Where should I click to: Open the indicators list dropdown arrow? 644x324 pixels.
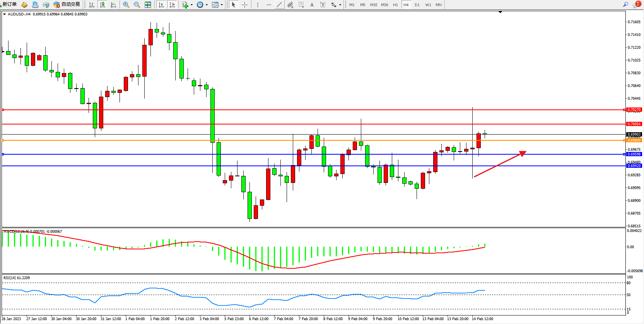point(191,5)
